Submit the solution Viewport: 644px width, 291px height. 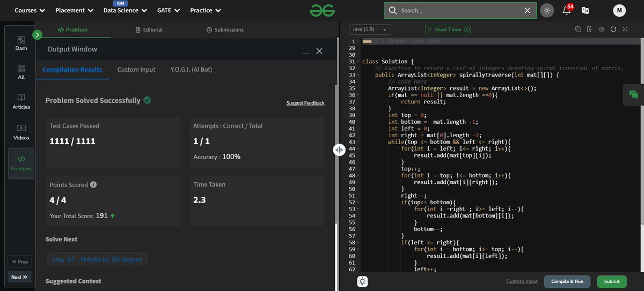click(611, 281)
